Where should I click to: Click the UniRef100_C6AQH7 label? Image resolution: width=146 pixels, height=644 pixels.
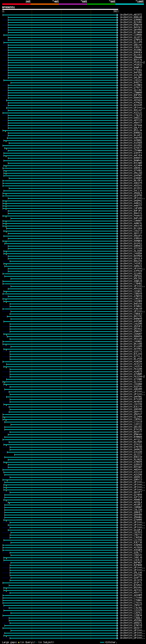[131, 334]
